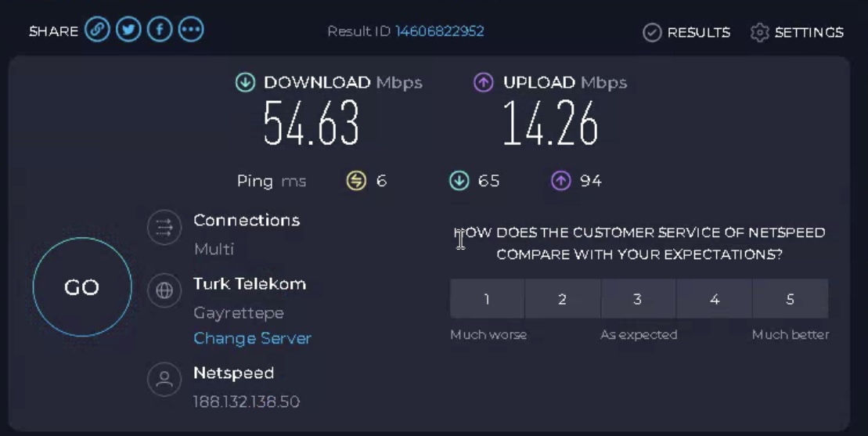This screenshot has width=868, height=436.
Task: Click the upload arrow icon
Action: 484,82
